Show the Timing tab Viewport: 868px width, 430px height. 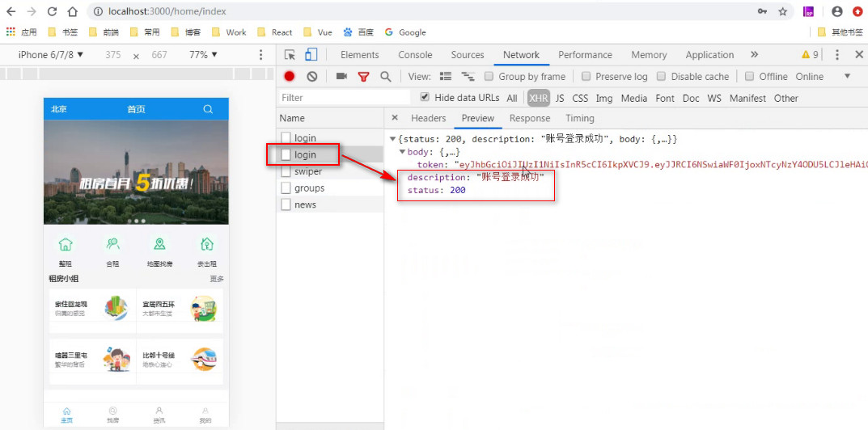pos(579,118)
